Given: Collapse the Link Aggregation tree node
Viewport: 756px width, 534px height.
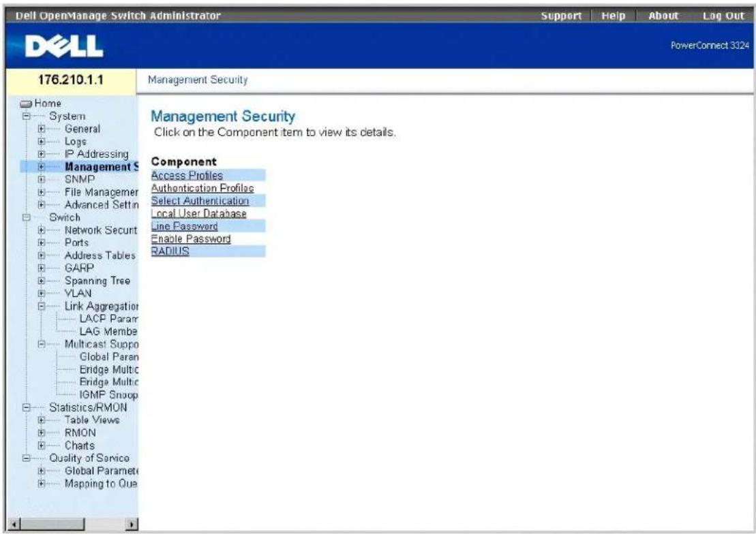Looking at the screenshot, I should [x=42, y=306].
